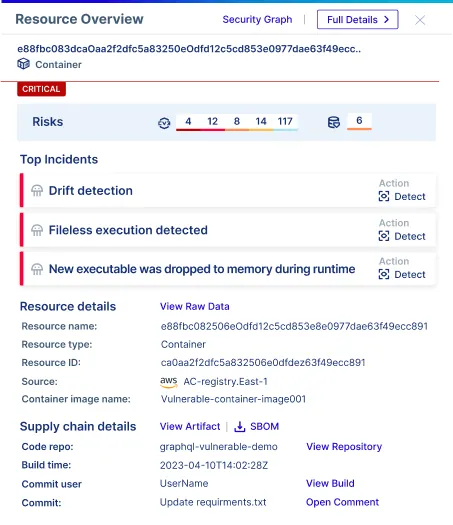Click the AWS source logo
Screen dimensions: 453x525
click(x=169, y=382)
